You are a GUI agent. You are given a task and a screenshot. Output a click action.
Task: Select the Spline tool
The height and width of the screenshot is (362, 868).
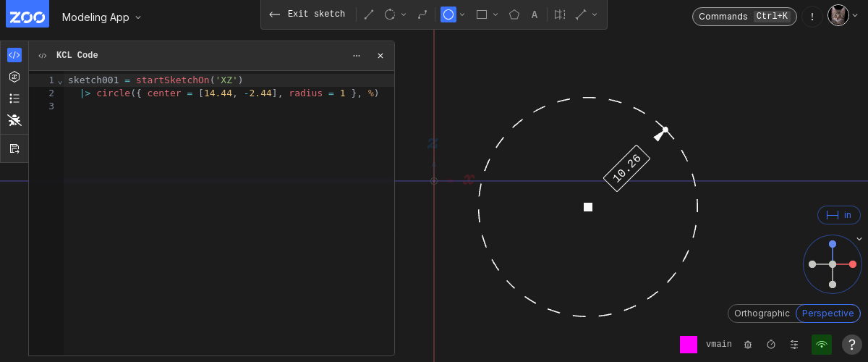click(422, 14)
